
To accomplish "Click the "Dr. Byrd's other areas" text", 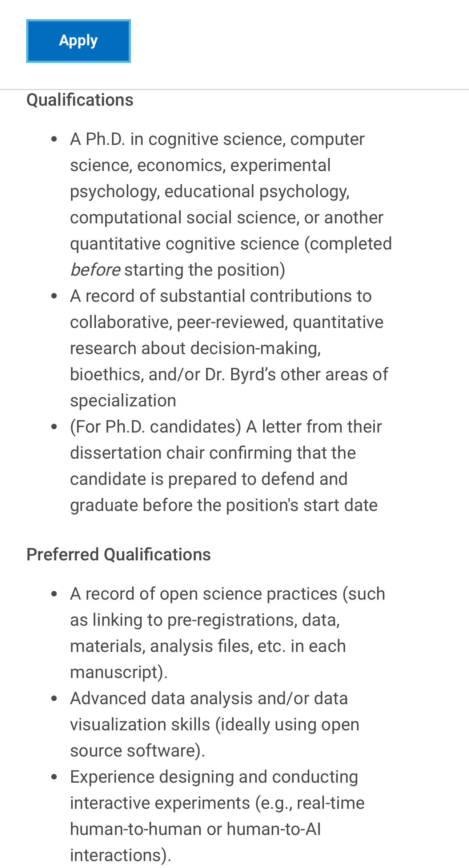I will 296,374.
